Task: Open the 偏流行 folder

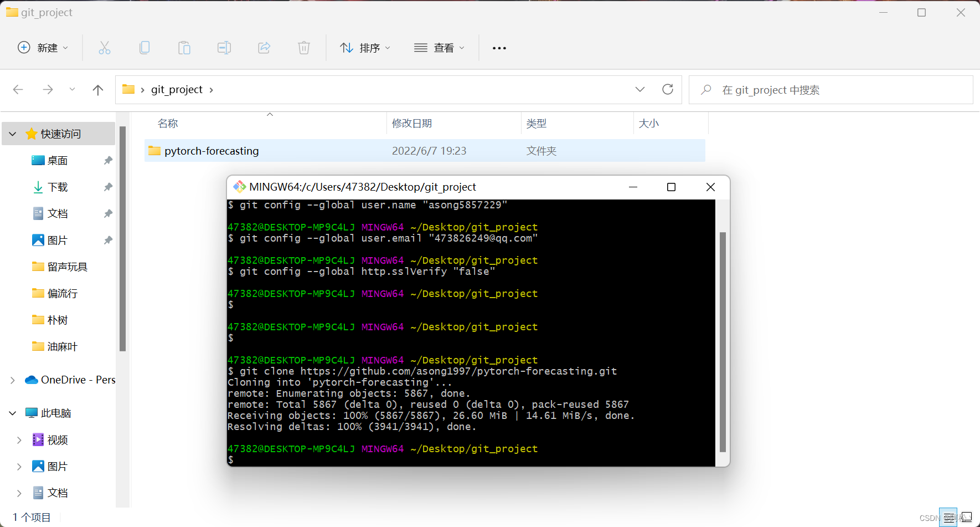Action: coord(55,294)
